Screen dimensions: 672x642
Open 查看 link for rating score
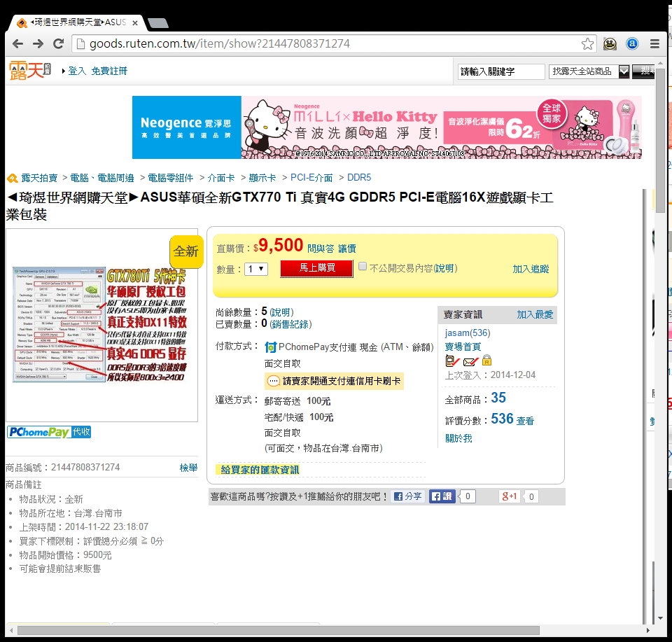pyautogui.click(x=525, y=421)
